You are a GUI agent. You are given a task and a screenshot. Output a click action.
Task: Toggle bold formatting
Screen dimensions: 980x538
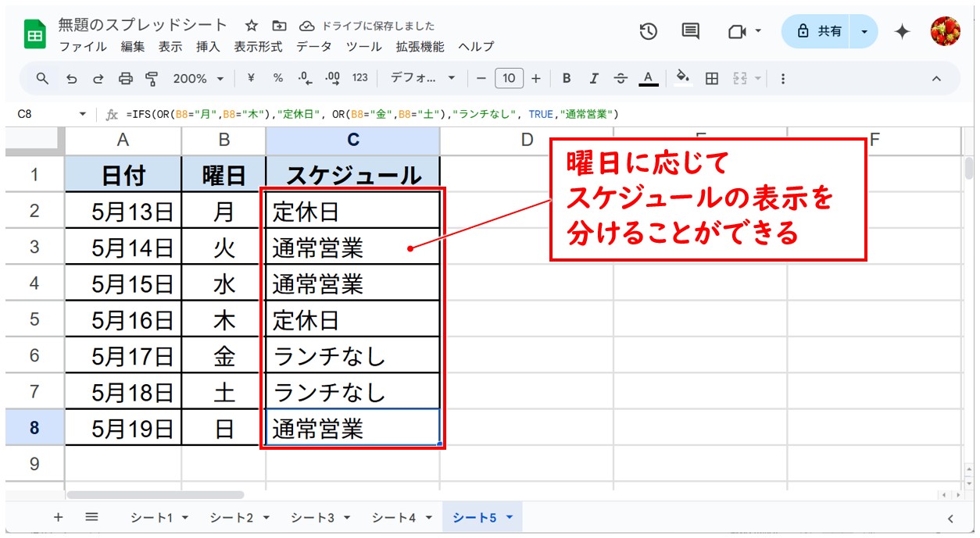tap(567, 78)
